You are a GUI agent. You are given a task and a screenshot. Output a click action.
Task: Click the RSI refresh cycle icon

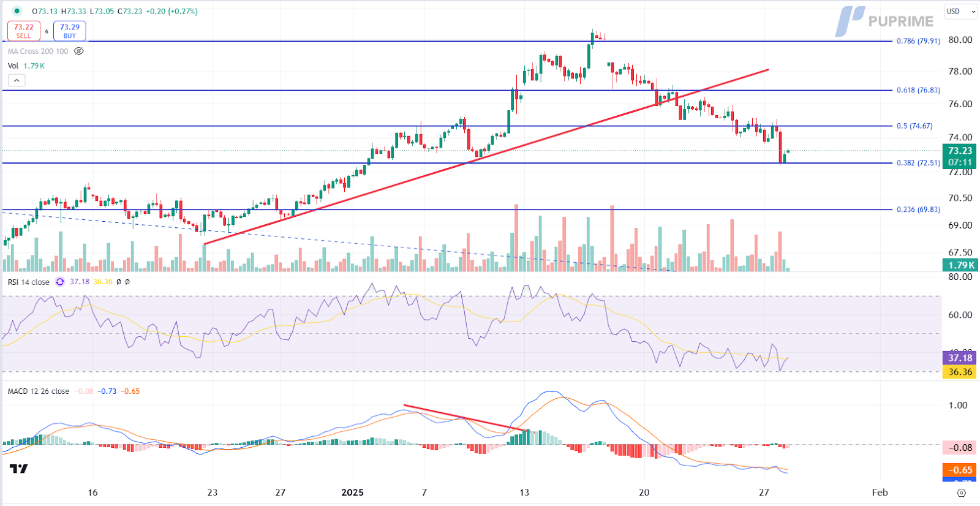[60, 282]
